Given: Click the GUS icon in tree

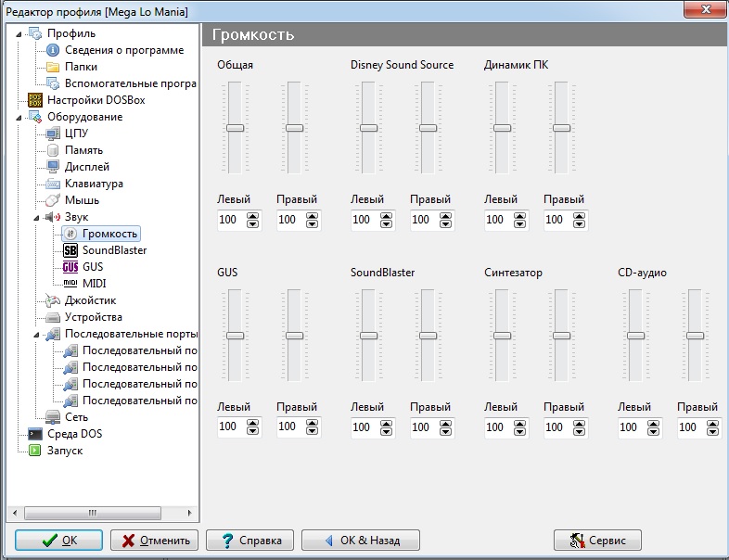Looking at the screenshot, I should pos(70,267).
